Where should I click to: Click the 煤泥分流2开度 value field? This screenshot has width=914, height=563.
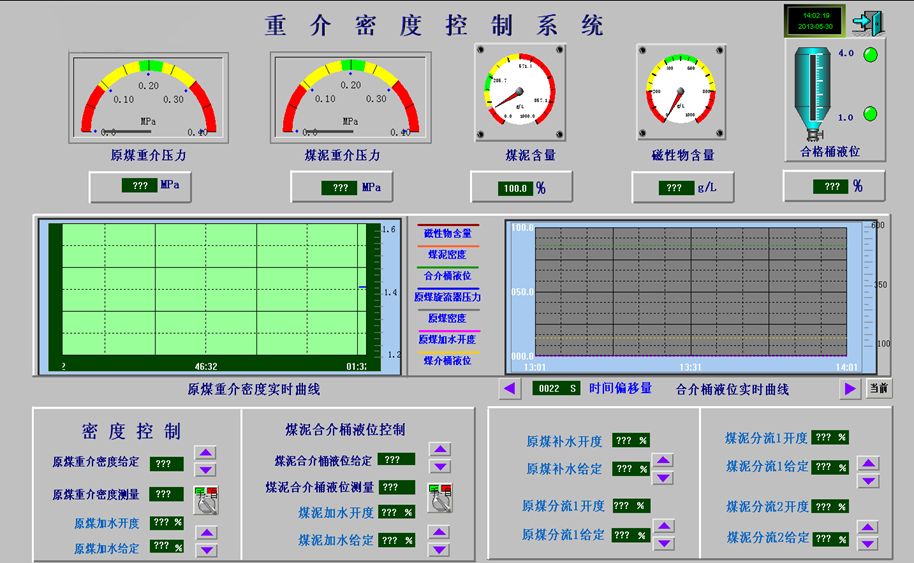(830, 507)
